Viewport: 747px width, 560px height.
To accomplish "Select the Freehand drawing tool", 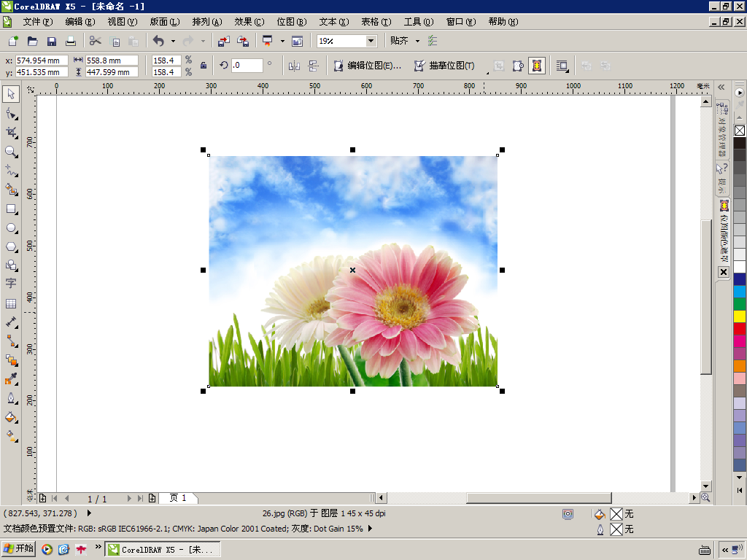I will tap(11, 171).
